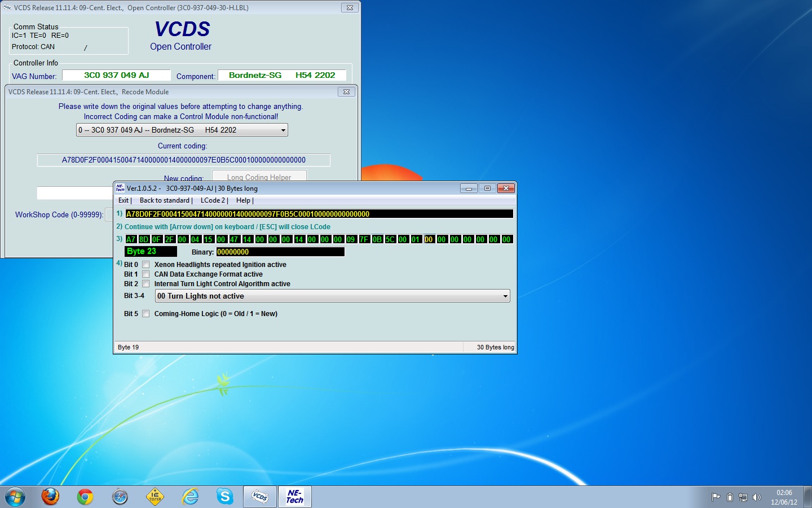Click the long coding hex string field in LCode

tap(319, 214)
